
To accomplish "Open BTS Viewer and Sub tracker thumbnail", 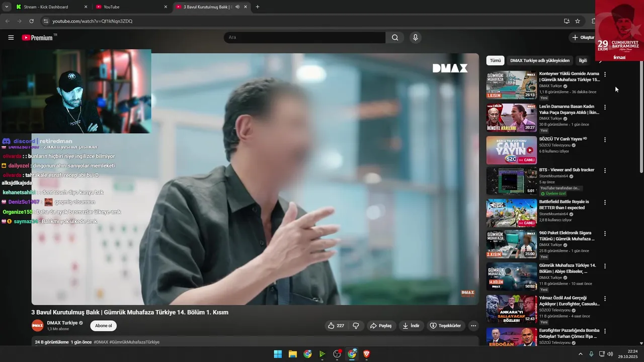I will click(x=511, y=181).
